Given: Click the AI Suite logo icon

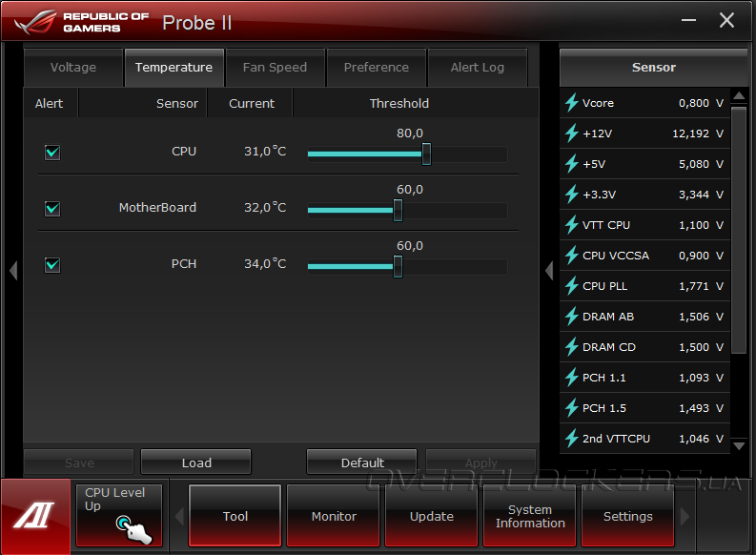Looking at the screenshot, I should point(35,516).
